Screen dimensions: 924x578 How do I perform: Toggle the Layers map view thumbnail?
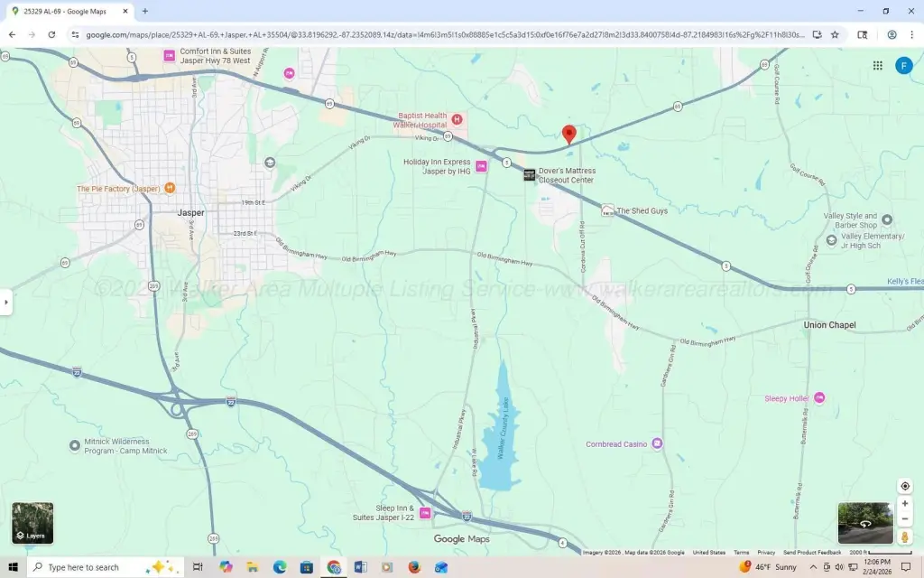32,523
